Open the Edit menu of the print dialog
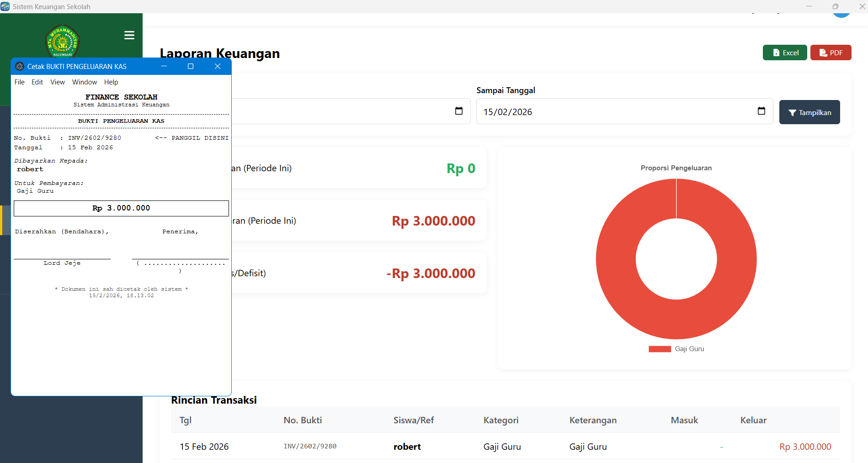The image size is (868, 463). pyautogui.click(x=37, y=82)
